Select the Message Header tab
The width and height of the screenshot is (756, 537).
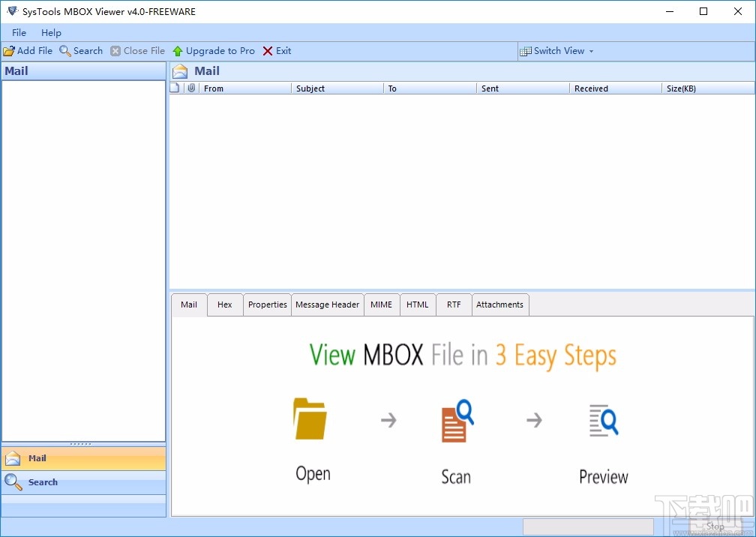coord(327,304)
